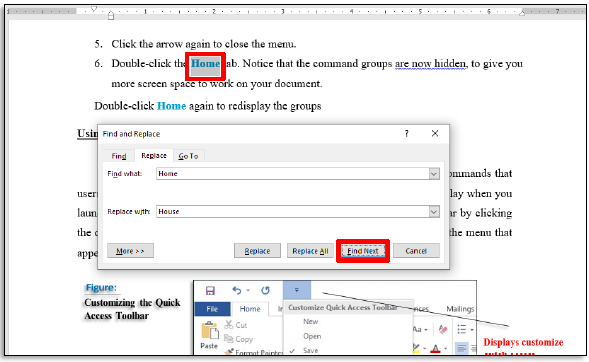Switch to the Find tab
The width and height of the screenshot is (589, 362).
[119, 156]
